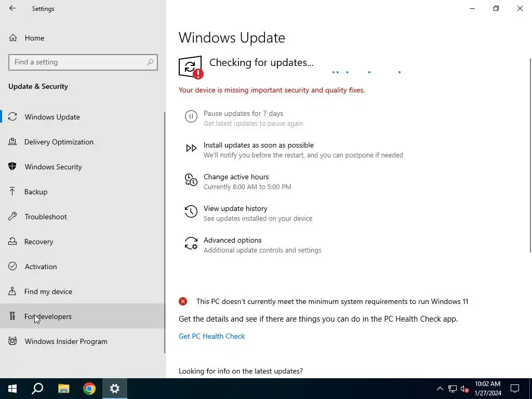Click the Change active hours clock icon
This screenshot has height=399, width=532.
(x=191, y=180)
